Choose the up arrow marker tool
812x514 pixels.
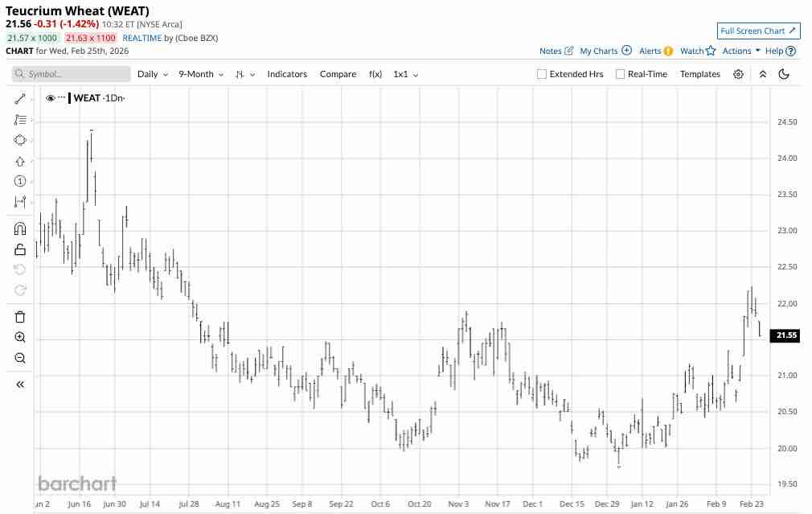click(19, 161)
